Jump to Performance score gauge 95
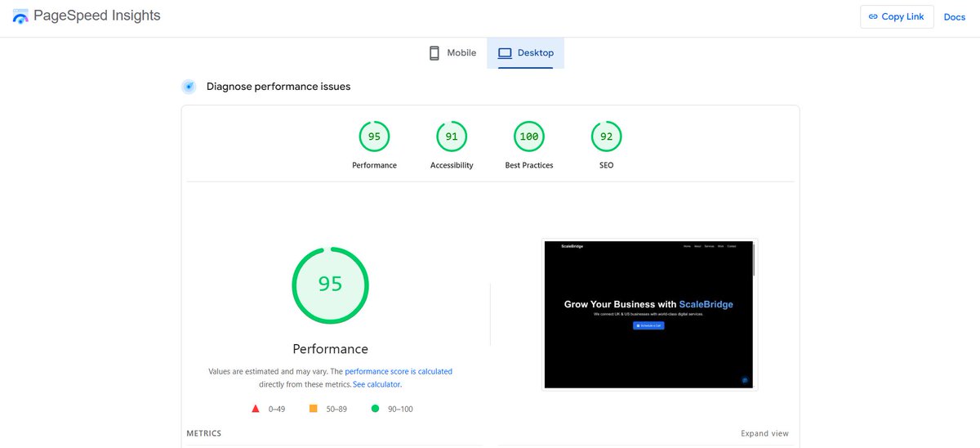 (x=374, y=137)
